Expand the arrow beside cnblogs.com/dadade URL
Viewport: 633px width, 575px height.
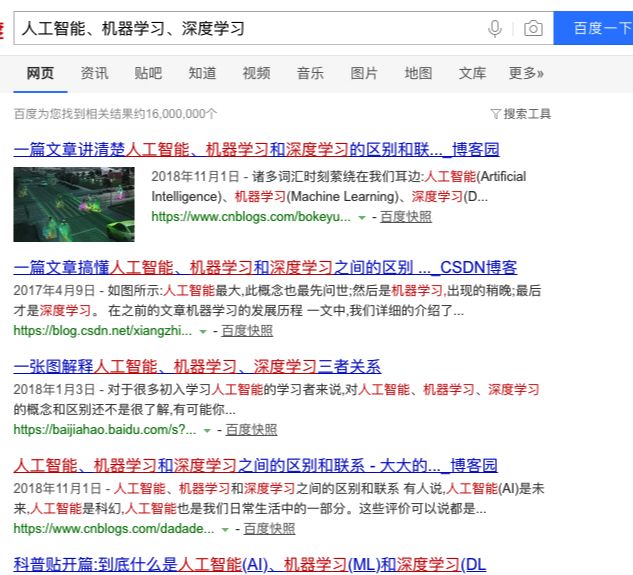click(x=225, y=530)
